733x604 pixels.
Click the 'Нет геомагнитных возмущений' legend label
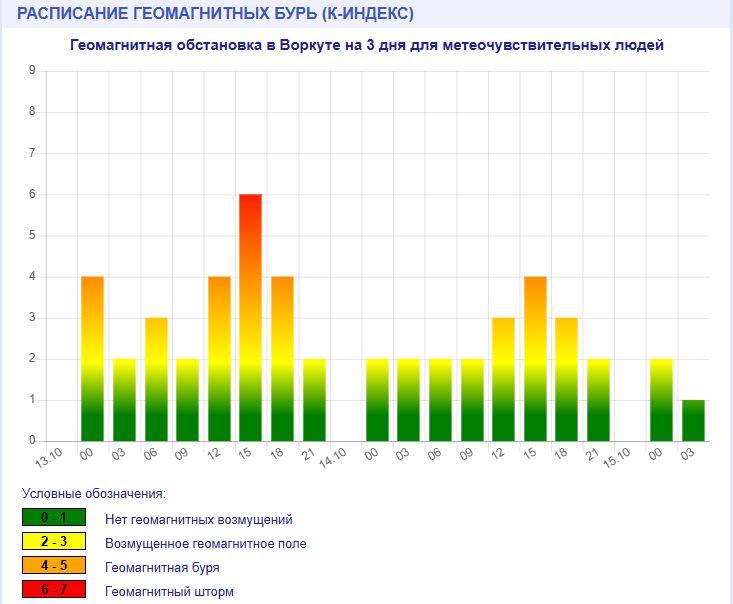pos(198,520)
